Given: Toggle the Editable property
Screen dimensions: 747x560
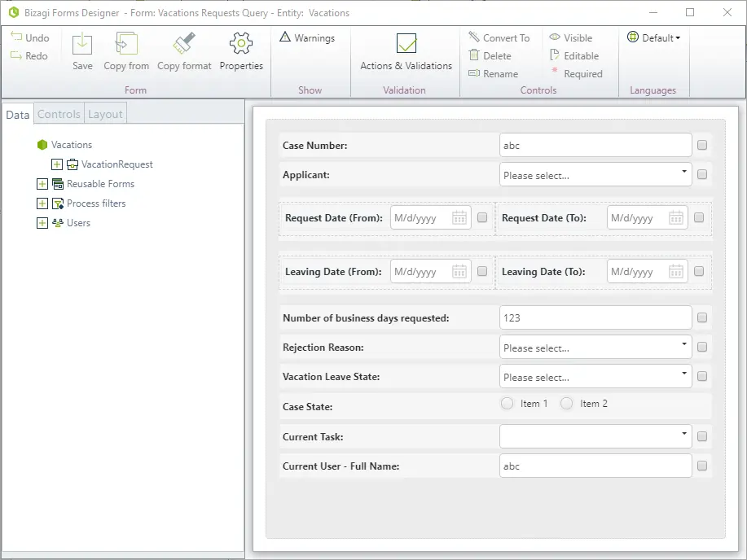Looking at the screenshot, I should pyautogui.click(x=574, y=55).
